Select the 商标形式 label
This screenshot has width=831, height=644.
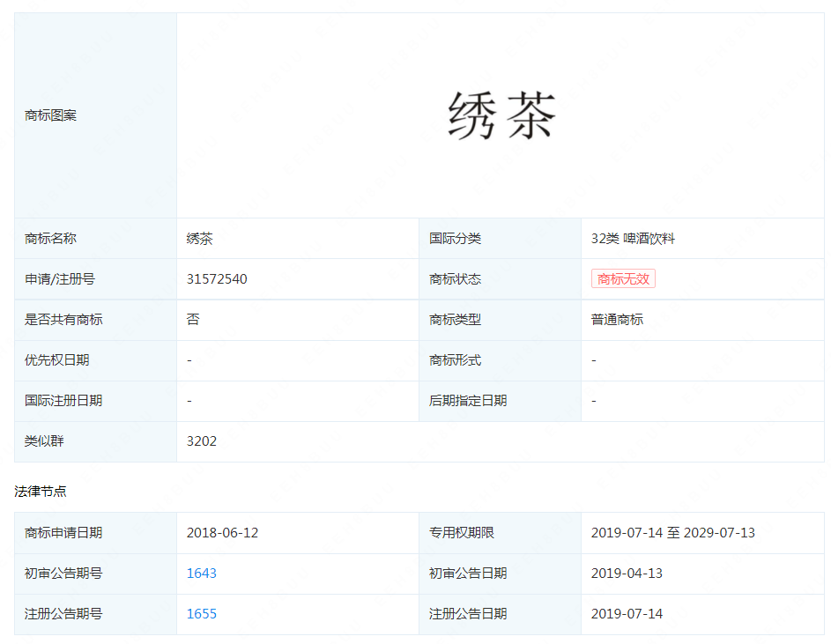pyautogui.click(x=455, y=360)
